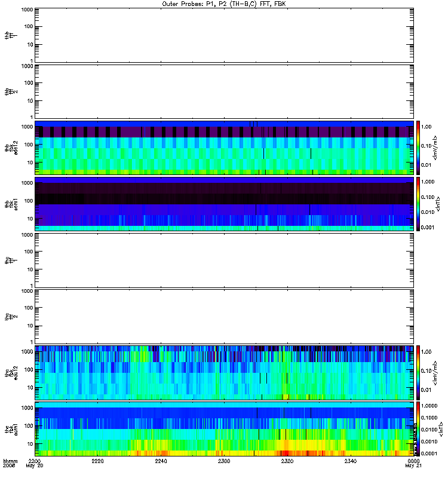The width and height of the screenshot is (448, 478).
Task: Click the "0.0100" color bar tick label
Action: pyautogui.click(x=429, y=430)
